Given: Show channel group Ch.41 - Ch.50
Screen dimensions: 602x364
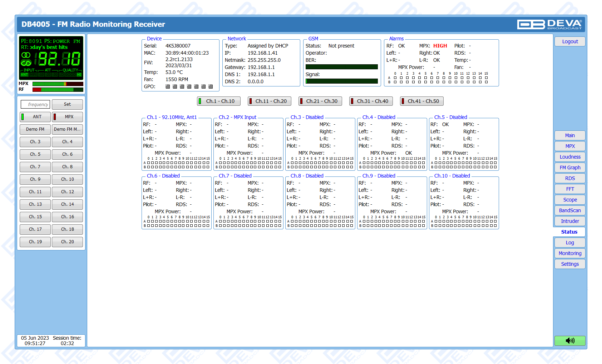Looking at the screenshot, I should 422,101.
